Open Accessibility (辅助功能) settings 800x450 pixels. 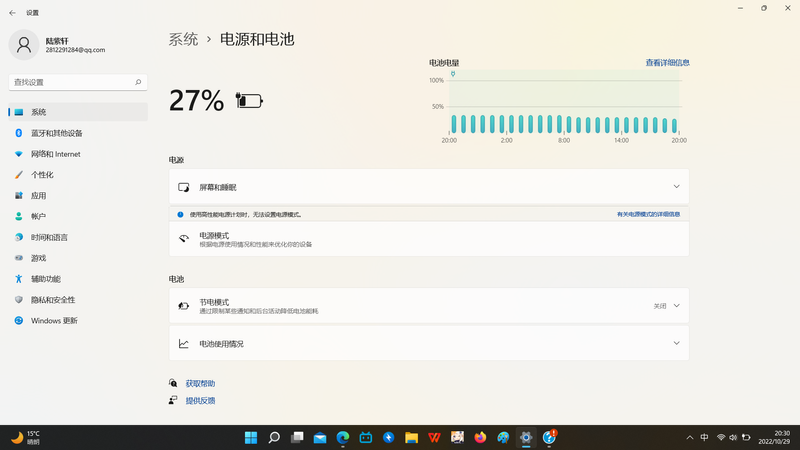(x=45, y=279)
